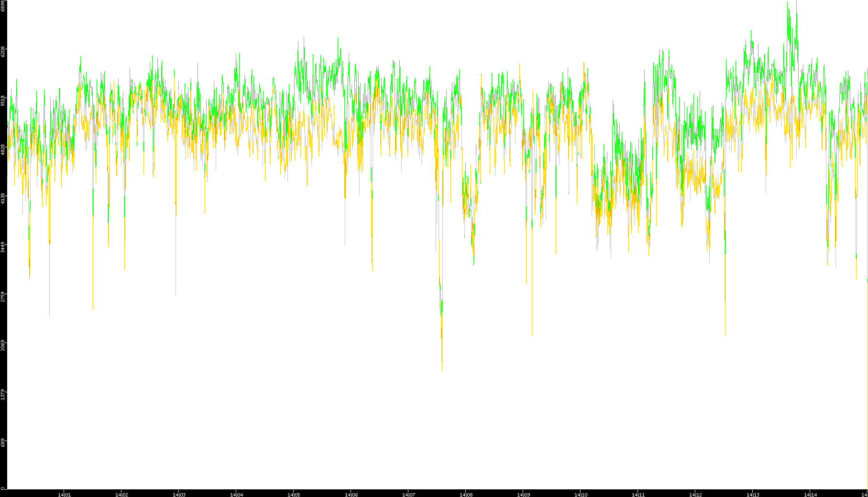This screenshot has height=497, width=868.
Task: Click the 14:01 time axis label
Action: click(x=64, y=495)
